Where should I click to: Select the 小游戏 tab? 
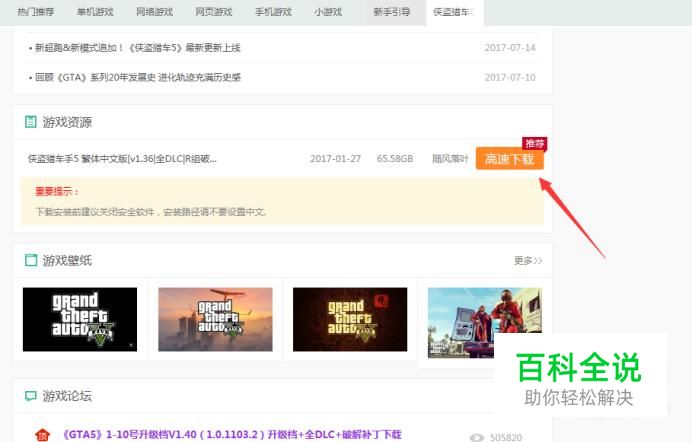pyautogui.click(x=328, y=12)
